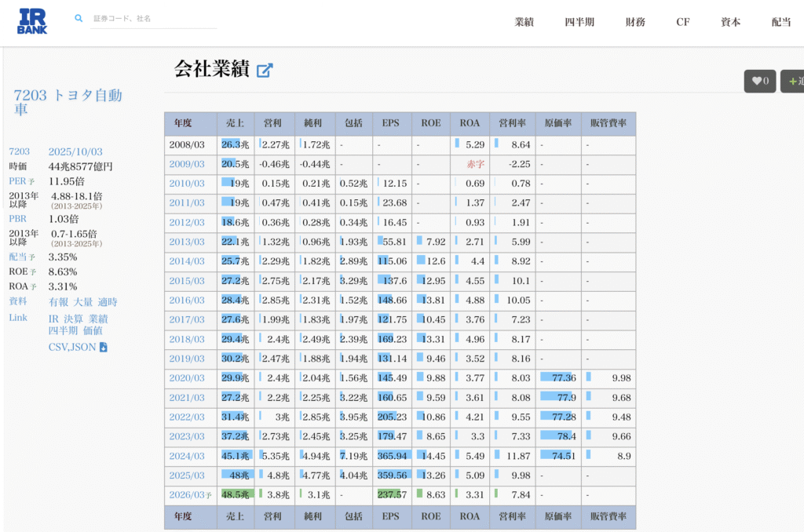Screen dimensions: 804x532
Task: Click the PER label link in sidebar
Action: pyautogui.click(x=18, y=181)
